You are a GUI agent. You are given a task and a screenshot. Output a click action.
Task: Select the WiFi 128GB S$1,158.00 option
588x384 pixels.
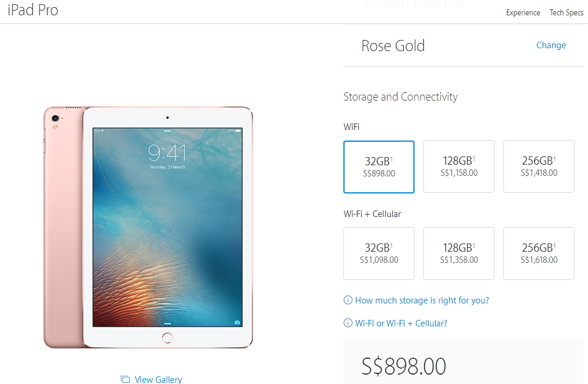click(x=459, y=166)
